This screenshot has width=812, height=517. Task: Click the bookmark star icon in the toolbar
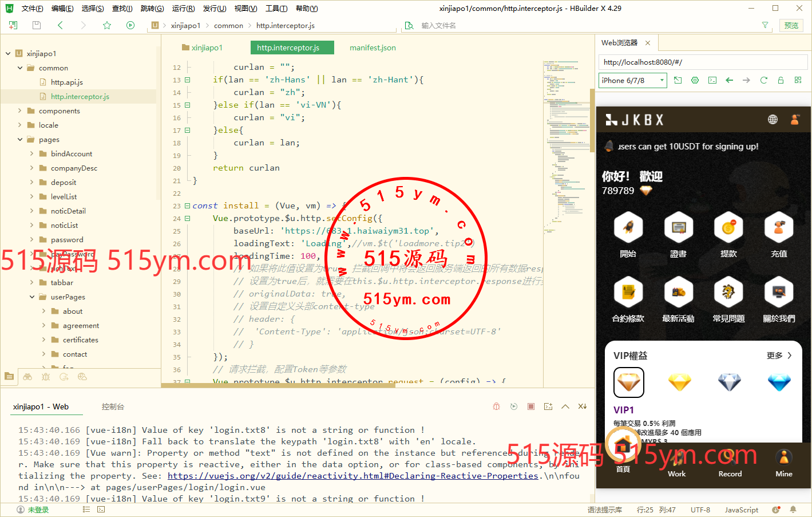[107, 25]
